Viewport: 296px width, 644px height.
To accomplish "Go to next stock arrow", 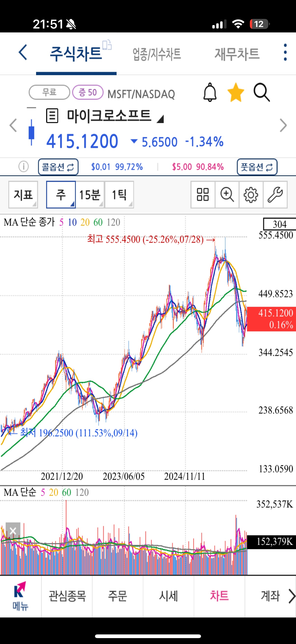I will [283, 125].
